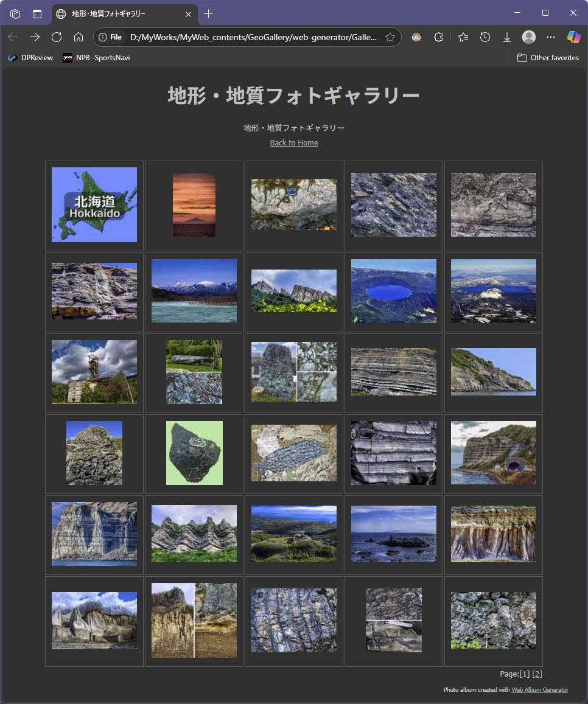
Task: Open the old mine shaft tower thumbnail
Action: click(x=94, y=372)
